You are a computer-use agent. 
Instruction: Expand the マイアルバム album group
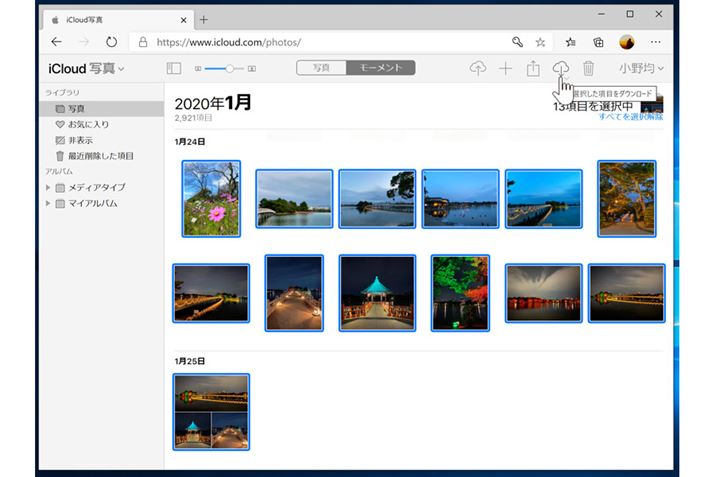(47, 203)
